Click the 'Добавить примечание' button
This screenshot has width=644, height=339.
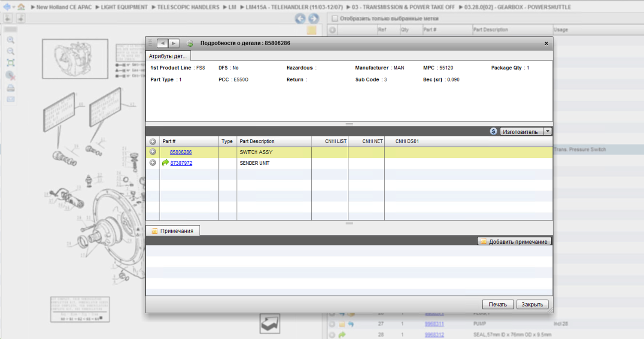click(514, 242)
